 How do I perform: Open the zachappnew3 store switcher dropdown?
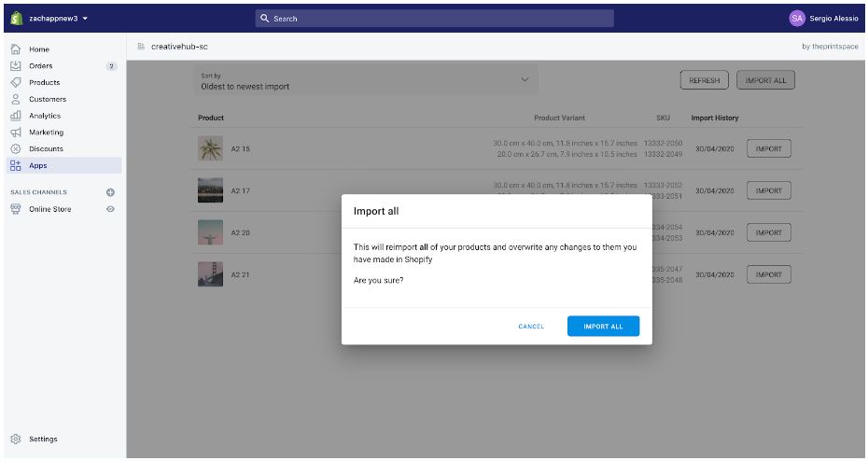(x=58, y=19)
